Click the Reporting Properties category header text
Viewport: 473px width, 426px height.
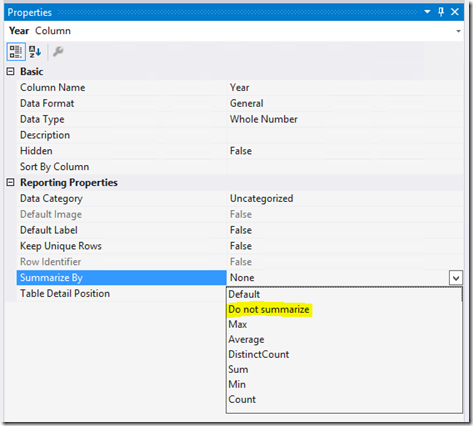pyautogui.click(x=69, y=183)
